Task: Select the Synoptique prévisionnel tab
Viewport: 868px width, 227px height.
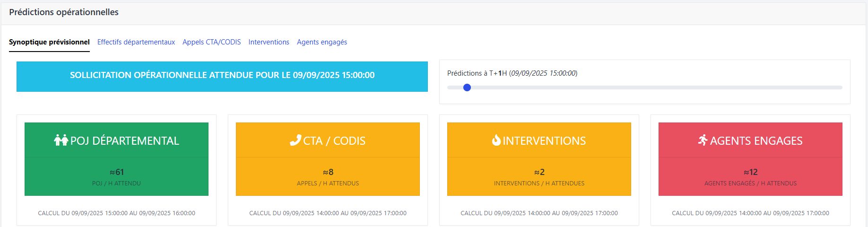Action: [x=49, y=42]
